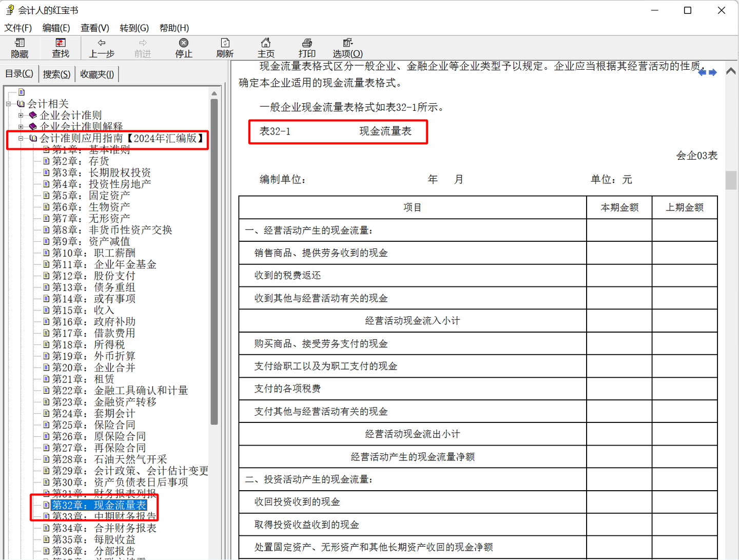Click the blue left arrow above the content

[702, 72]
